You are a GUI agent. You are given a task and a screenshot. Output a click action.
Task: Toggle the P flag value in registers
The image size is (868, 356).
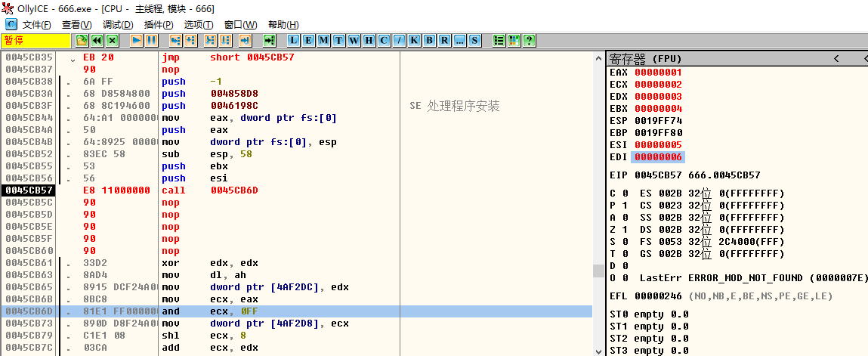point(625,206)
